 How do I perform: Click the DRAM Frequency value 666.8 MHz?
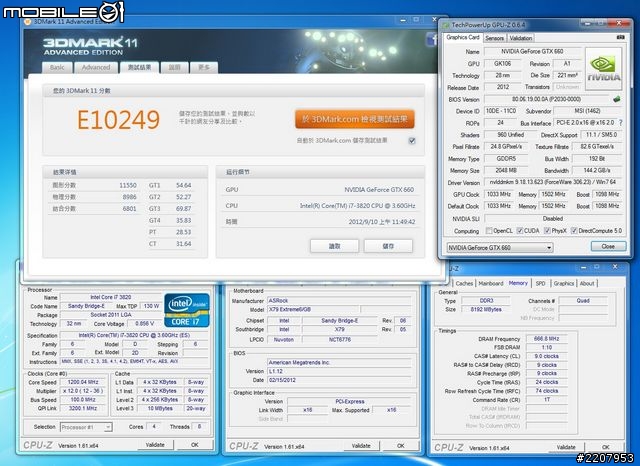pos(547,339)
